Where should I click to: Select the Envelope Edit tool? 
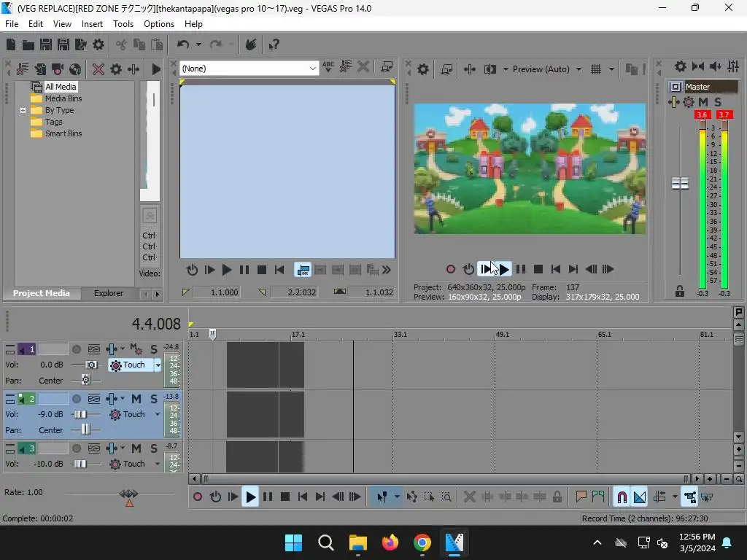pos(412,497)
